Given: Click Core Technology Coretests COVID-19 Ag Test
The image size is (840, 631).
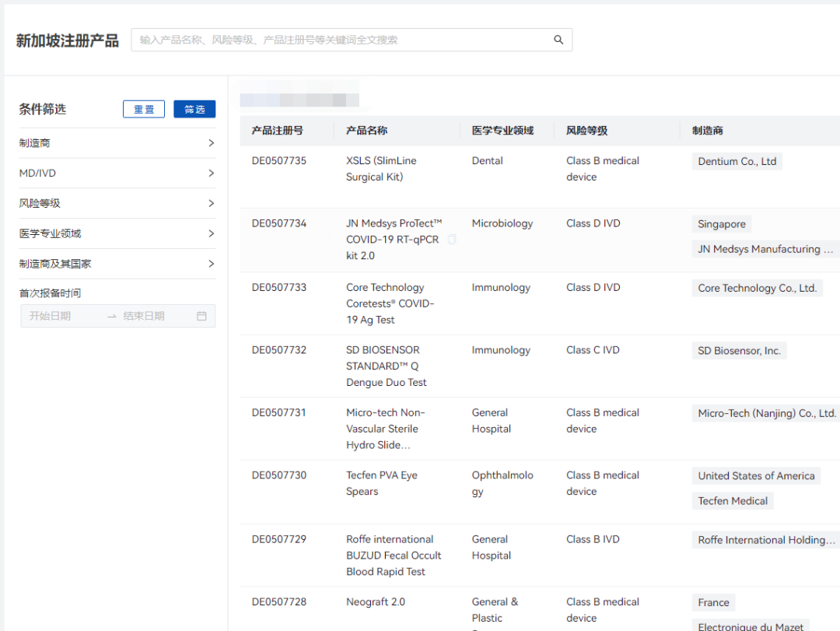Looking at the screenshot, I should pyautogui.click(x=390, y=303).
